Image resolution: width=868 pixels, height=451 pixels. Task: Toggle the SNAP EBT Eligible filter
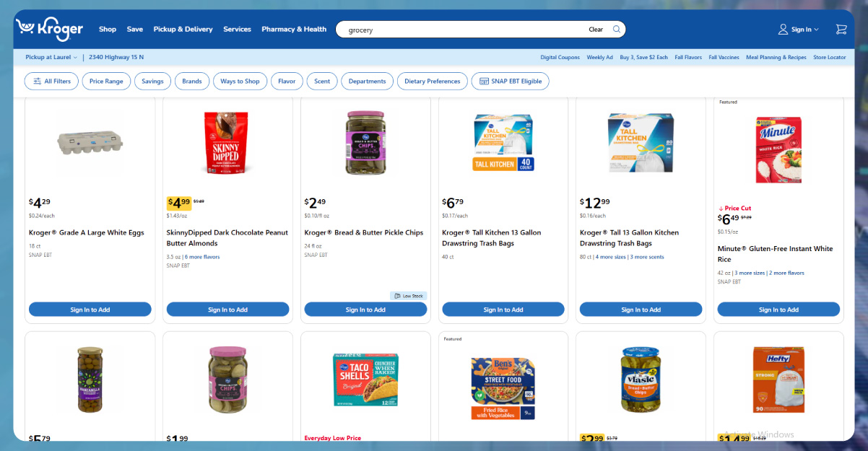(x=511, y=82)
